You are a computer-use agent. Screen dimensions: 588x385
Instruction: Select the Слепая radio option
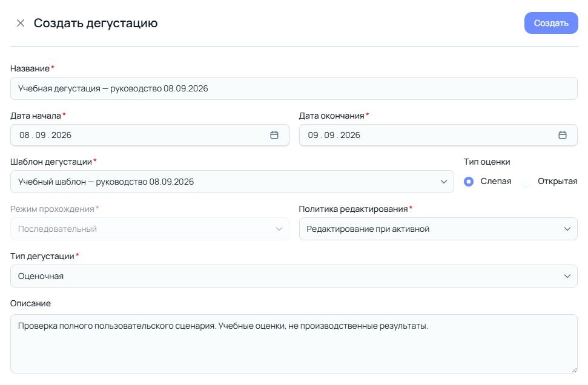pos(468,182)
